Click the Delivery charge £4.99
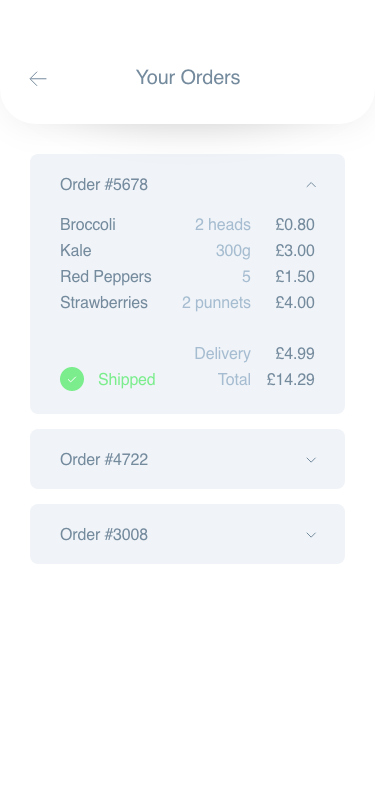 [295, 354]
